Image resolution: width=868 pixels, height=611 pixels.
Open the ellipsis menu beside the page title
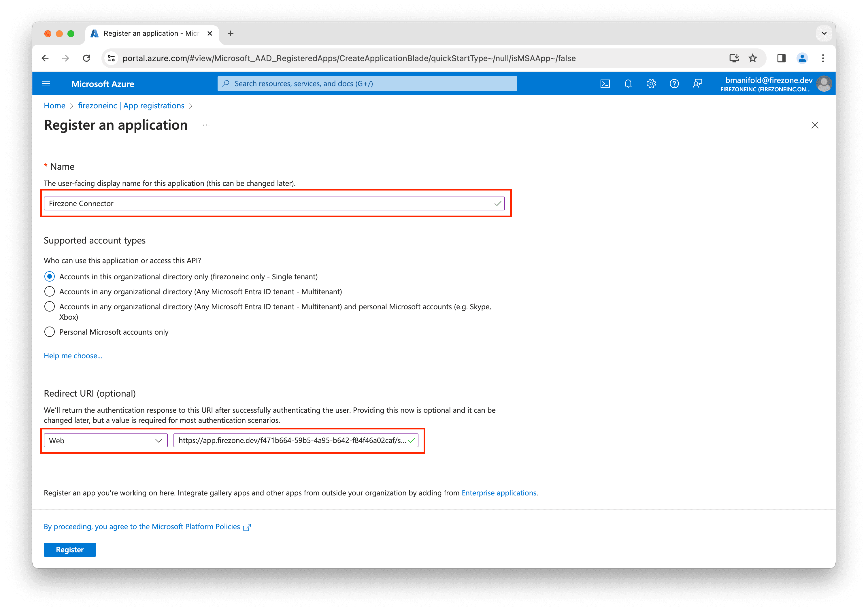click(x=206, y=125)
